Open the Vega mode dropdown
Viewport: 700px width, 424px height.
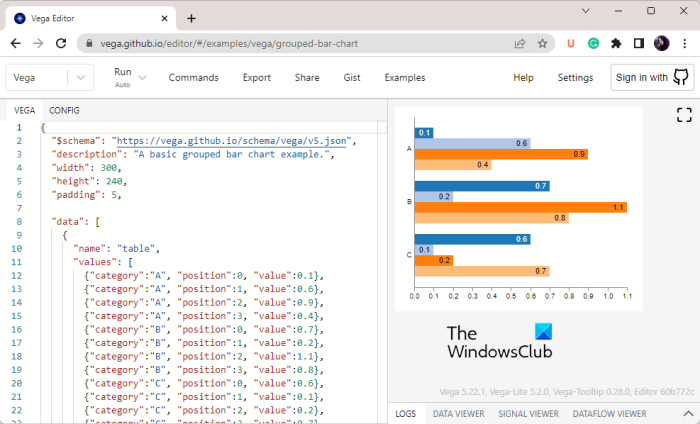click(81, 78)
